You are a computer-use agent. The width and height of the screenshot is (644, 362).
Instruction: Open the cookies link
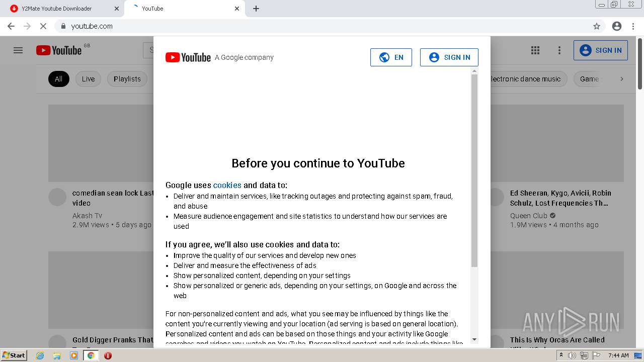pyautogui.click(x=227, y=185)
